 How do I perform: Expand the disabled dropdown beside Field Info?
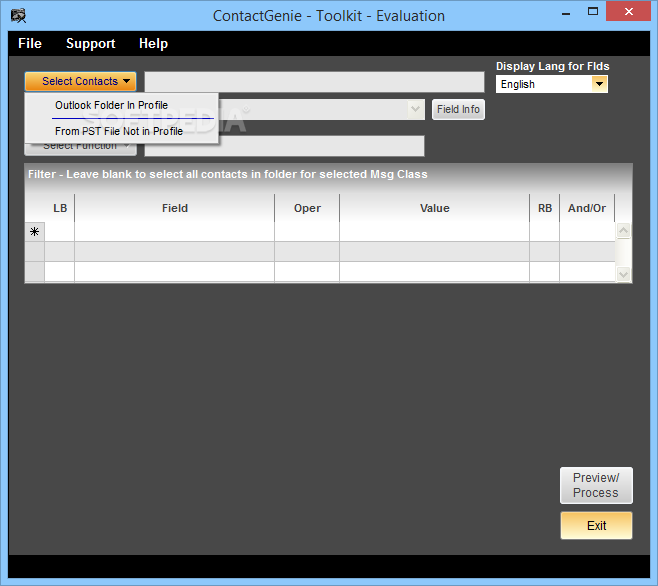pos(415,110)
